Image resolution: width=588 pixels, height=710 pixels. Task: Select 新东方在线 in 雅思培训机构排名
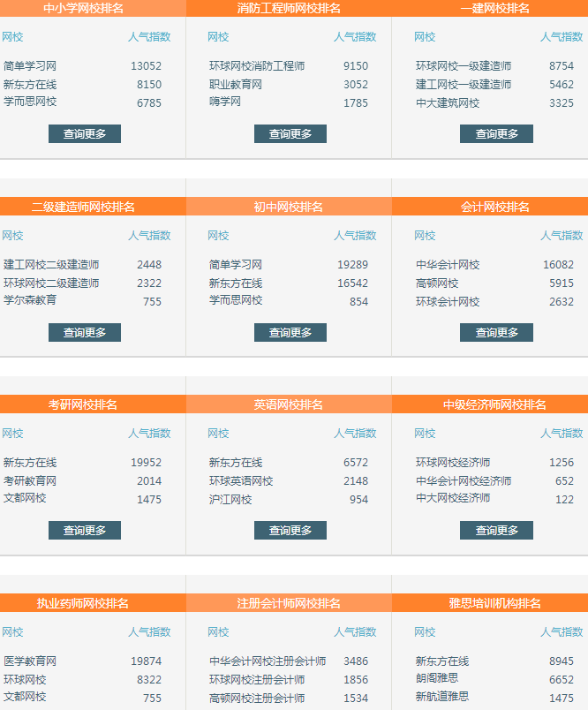[x=442, y=661]
